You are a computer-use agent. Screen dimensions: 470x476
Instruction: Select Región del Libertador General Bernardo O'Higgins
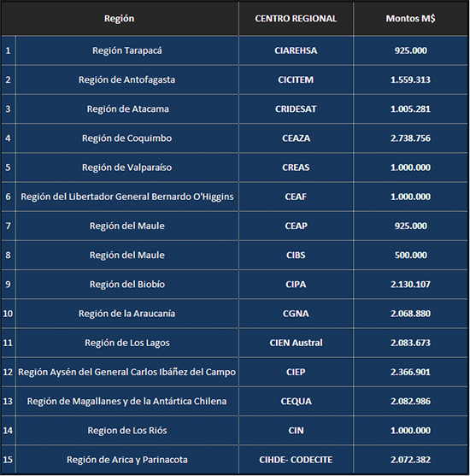[x=127, y=197]
